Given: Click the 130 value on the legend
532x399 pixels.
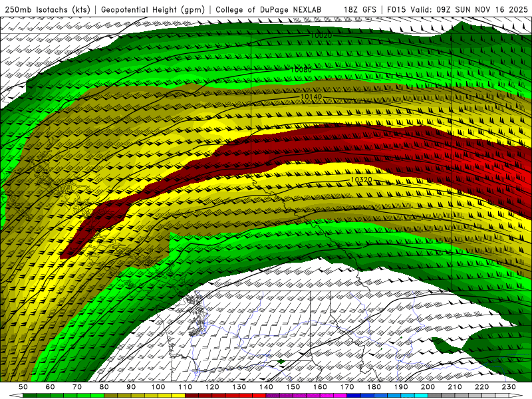Looking at the screenshot, I should 239,387.
